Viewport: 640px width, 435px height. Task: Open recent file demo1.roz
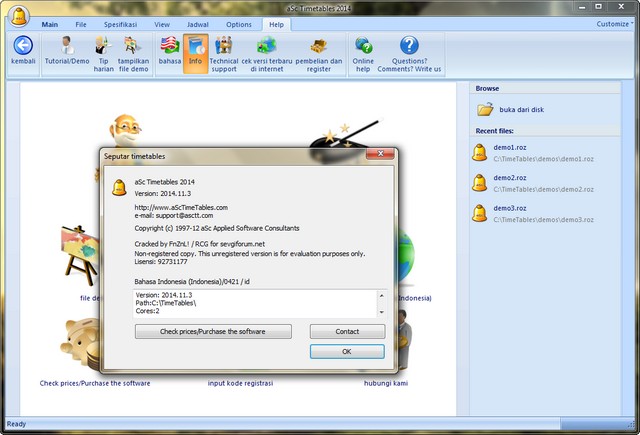pyautogui.click(x=510, y=147)
